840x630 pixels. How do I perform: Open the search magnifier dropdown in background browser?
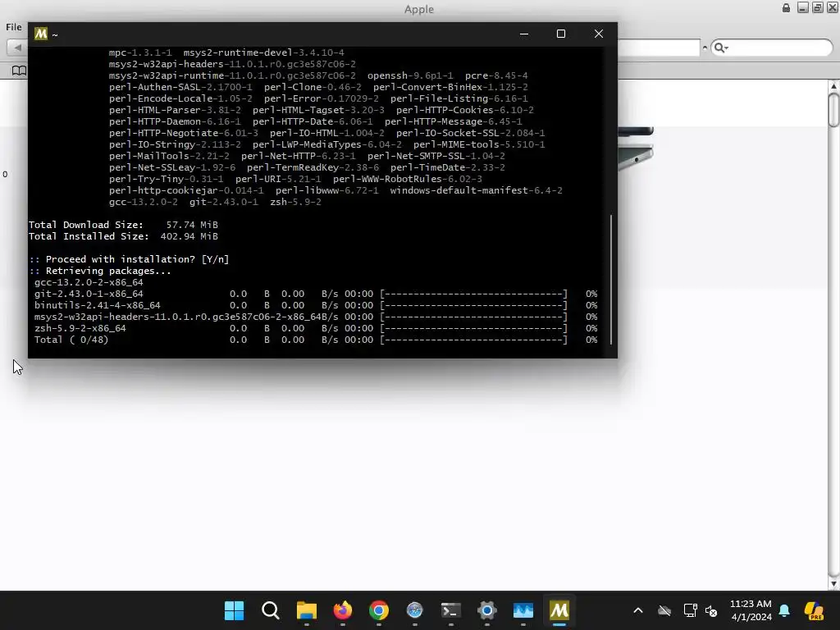tap(721, 48)
